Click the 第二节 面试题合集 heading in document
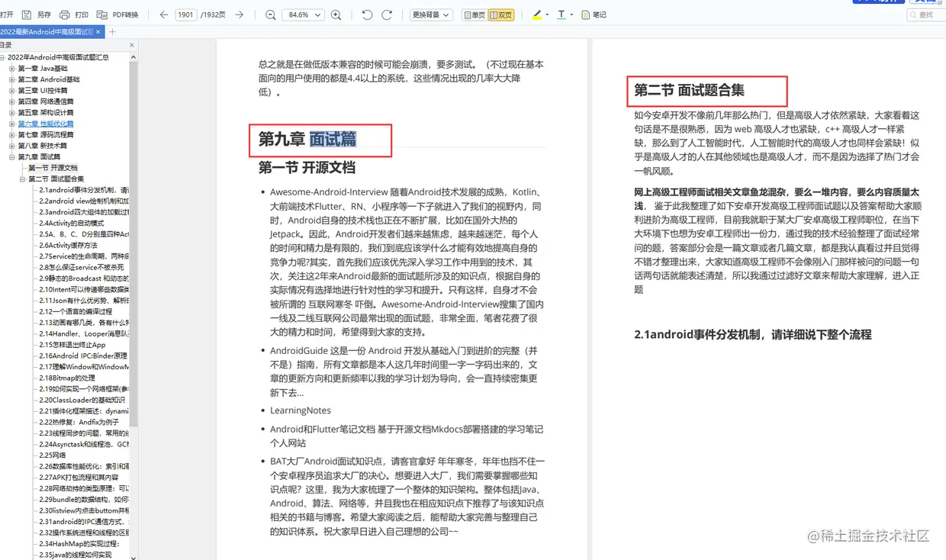The height and width of the screenshot is (560, 946). point(690,90)
